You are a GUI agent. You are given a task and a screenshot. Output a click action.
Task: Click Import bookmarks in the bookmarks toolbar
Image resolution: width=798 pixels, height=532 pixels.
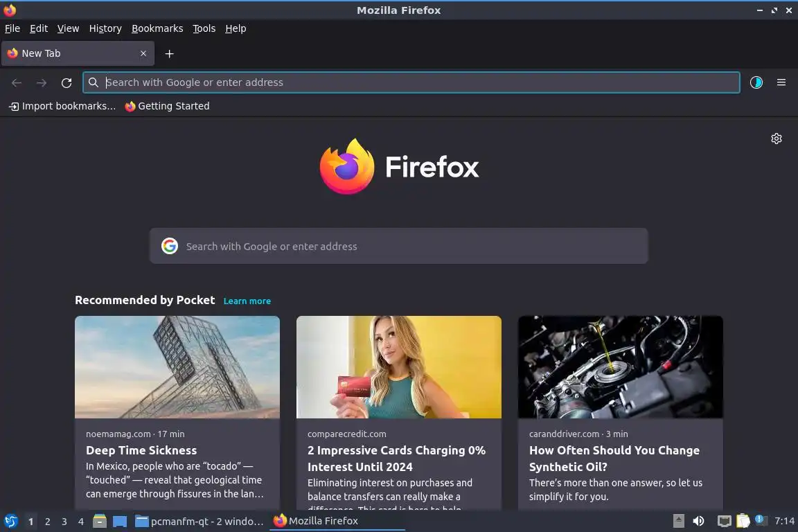62,106
